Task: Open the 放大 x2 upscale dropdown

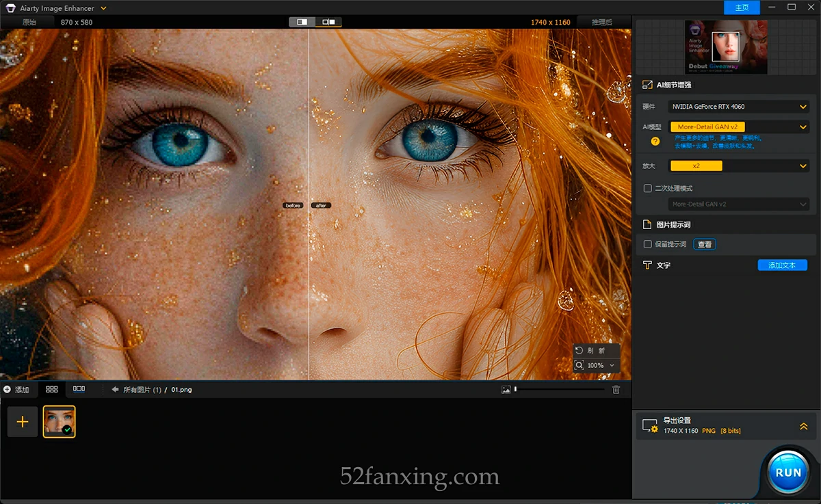Action: coord(739,165)
